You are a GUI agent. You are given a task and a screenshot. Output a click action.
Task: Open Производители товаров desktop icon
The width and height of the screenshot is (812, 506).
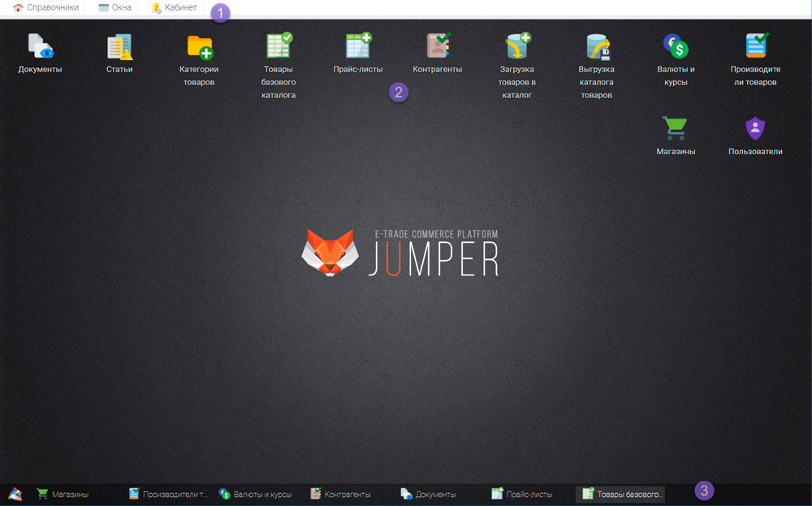[x=755, y=46]
